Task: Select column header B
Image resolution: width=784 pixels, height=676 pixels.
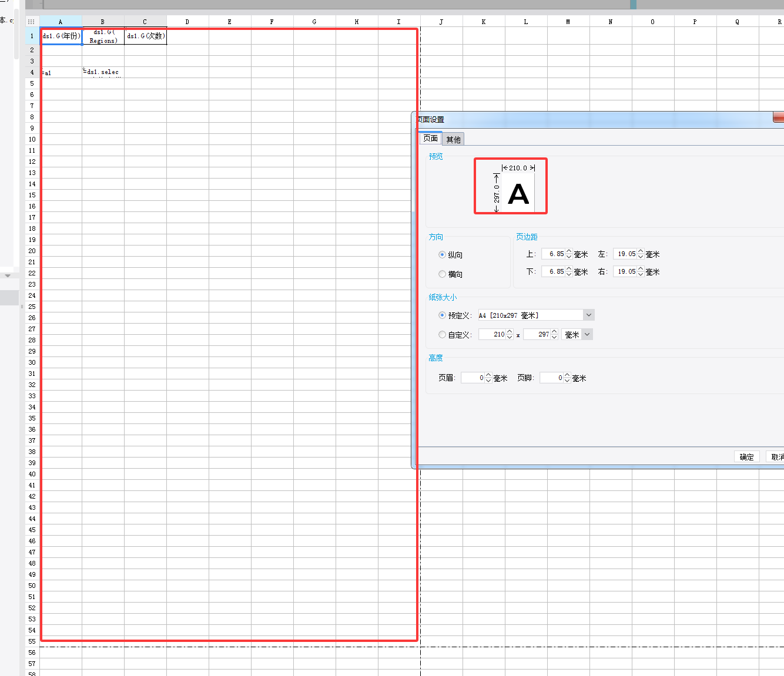Action: tap(103, 22)
